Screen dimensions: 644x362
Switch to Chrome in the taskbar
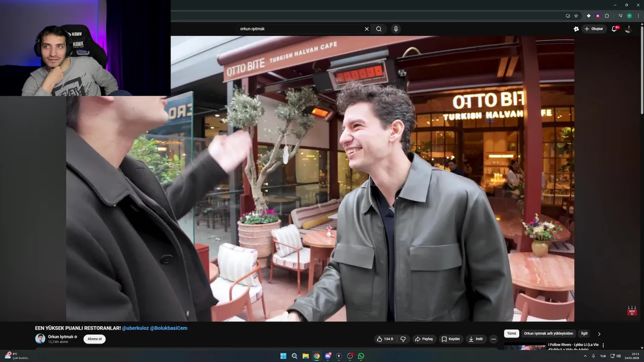click(316, 356)
